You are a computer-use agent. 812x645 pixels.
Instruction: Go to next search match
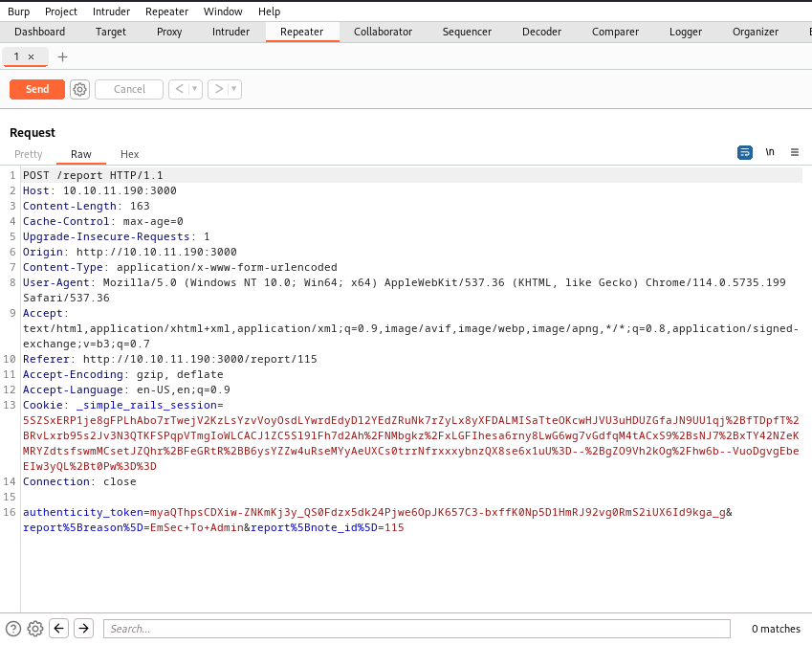tap(84, 629)
